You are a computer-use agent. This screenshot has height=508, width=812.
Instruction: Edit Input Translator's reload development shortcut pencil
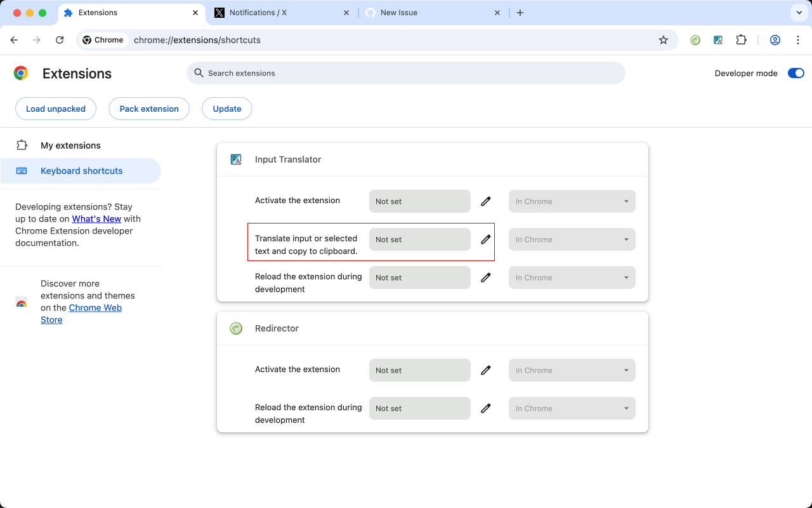click(485, 277)
